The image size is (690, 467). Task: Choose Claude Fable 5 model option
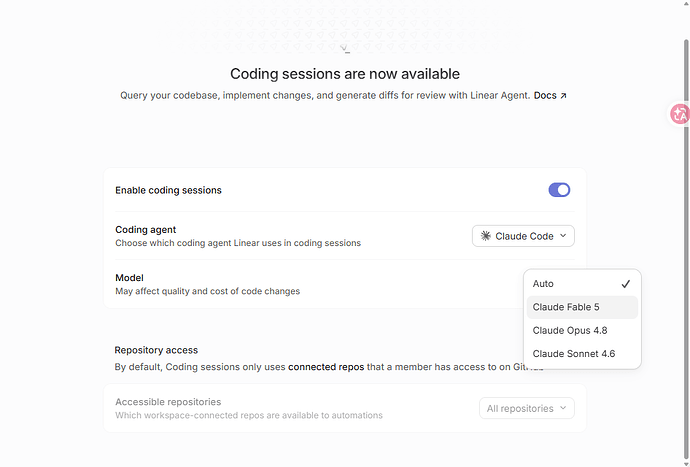(582, 307)
